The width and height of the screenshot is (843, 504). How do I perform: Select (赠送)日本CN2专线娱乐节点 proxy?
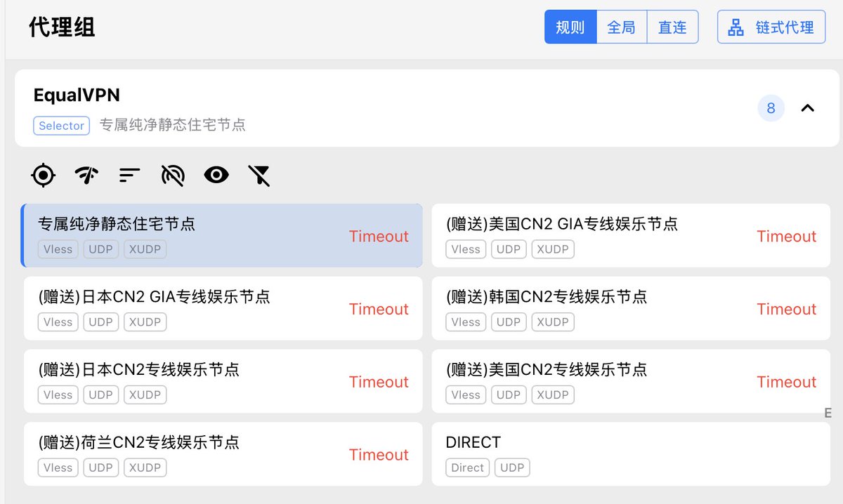[223, 381]
